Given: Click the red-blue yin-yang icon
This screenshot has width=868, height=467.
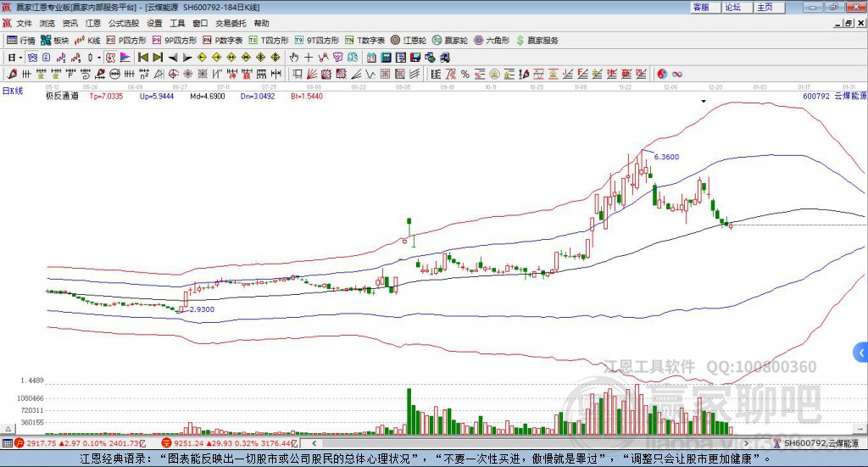Looking at the screenshot, I should 662,74.
